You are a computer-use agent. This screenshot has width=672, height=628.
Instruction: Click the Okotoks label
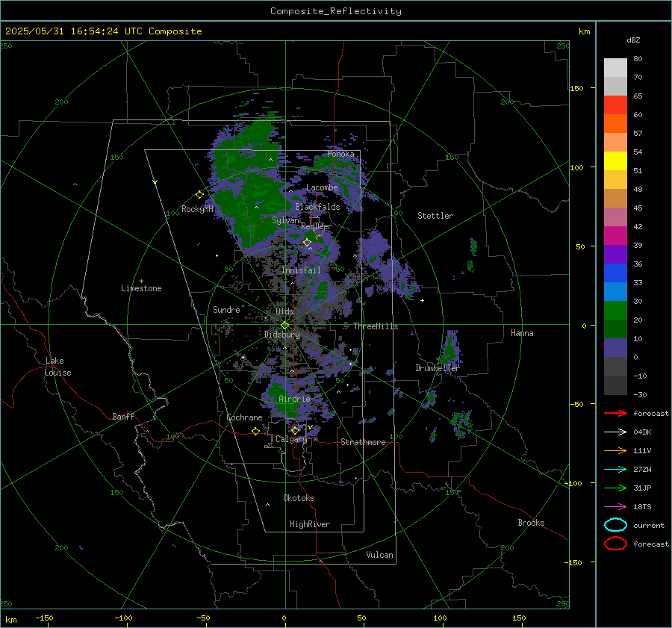[x=299, y=498]
